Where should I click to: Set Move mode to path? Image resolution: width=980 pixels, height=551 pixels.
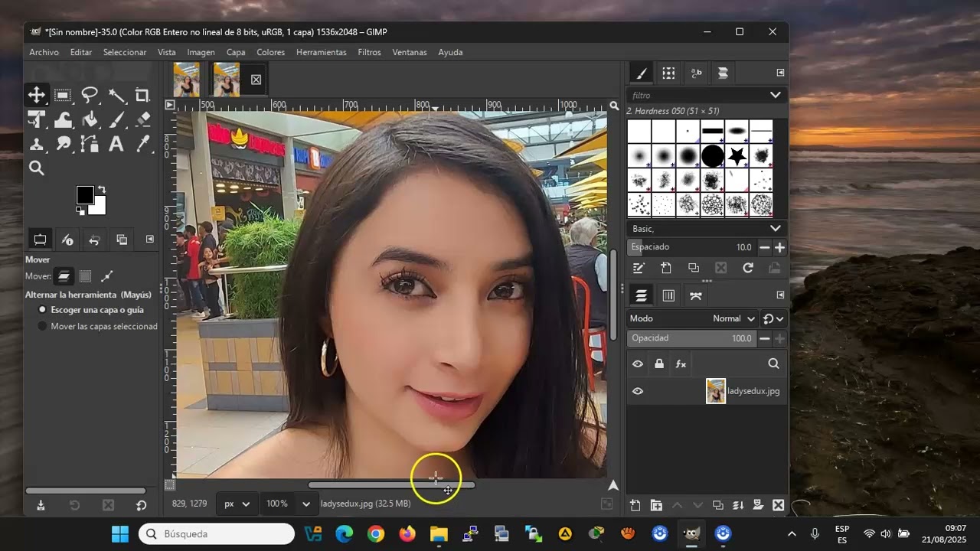pos(107,276)
